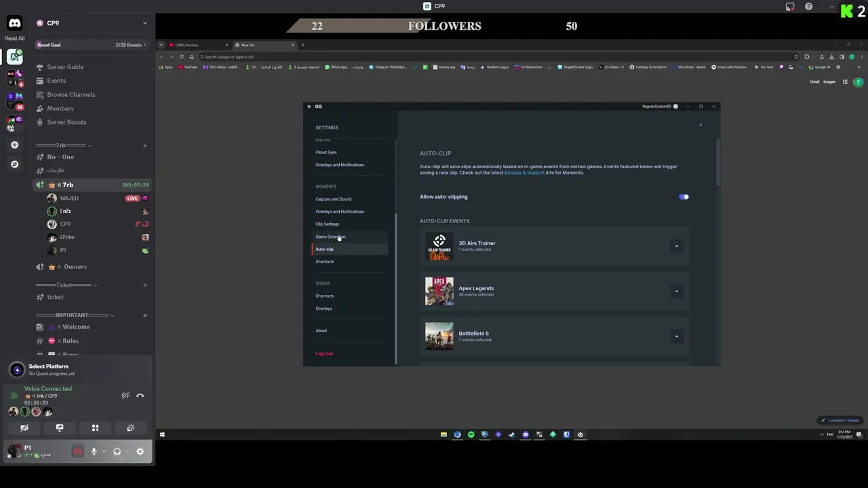The image size is (868, 488).
Task: Open Discord User Settings gear
Action: click(140, 451)
